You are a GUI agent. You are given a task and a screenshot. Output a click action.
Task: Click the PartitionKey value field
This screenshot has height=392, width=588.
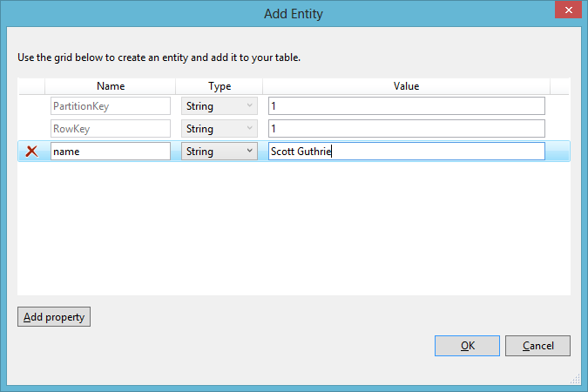406,105
